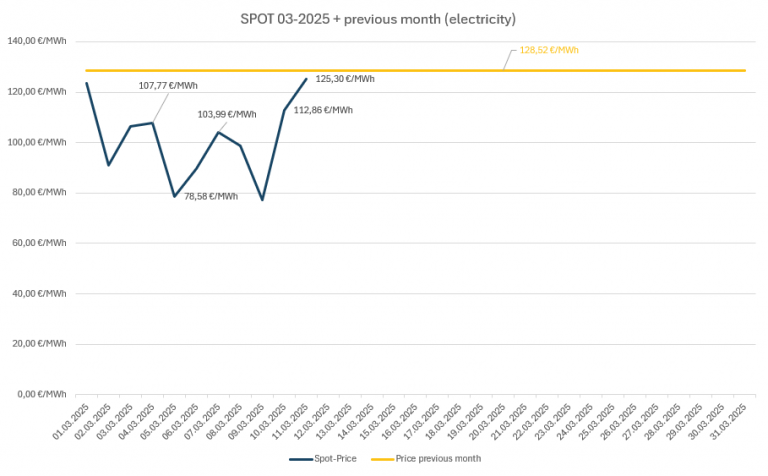The width and height of the screenshot is (768, 476).
Task: Click the 60,00 €/MWh y-axis label
Action: pos(38,243)
